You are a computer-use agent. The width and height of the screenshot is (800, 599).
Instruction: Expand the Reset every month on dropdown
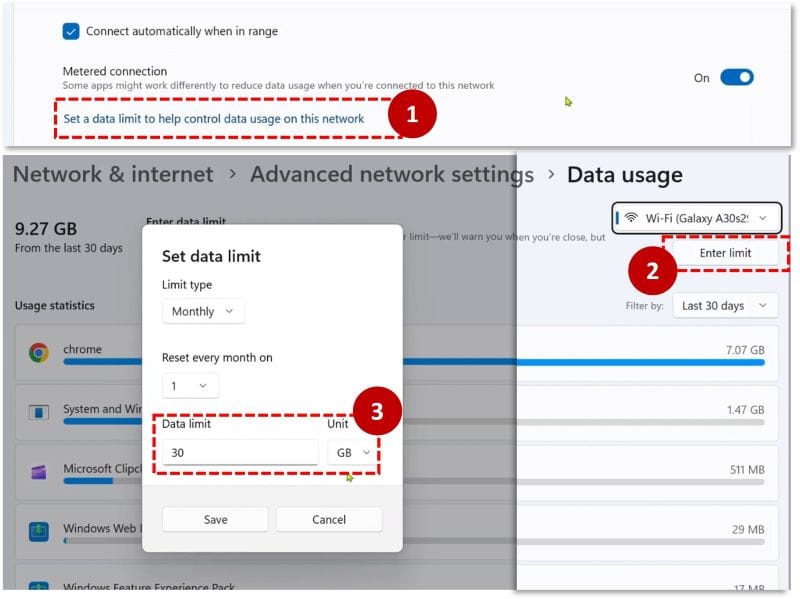point(190,385)
